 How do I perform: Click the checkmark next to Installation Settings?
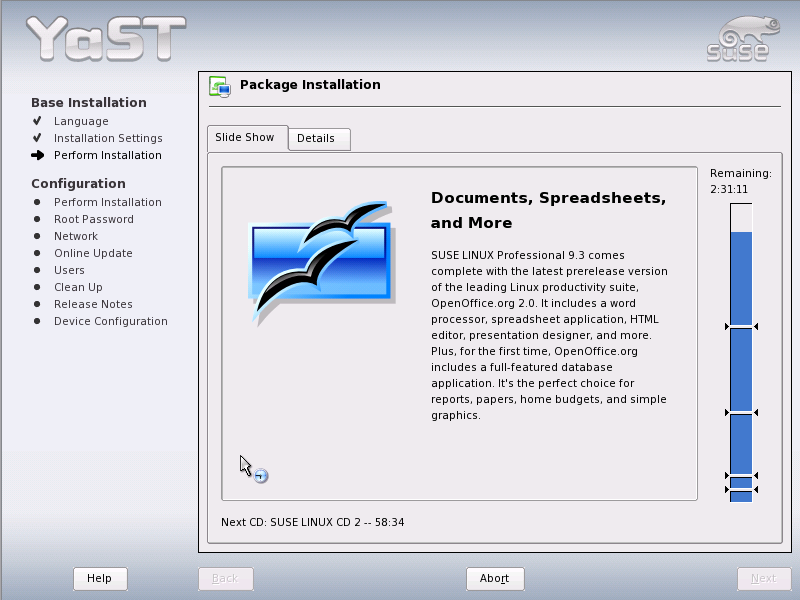(37, 138)
